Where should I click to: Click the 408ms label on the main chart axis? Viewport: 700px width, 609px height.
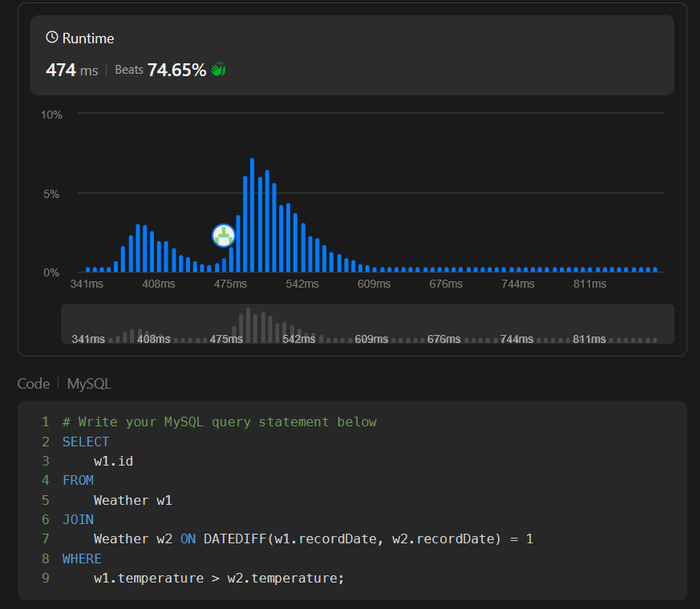pyautogui.click(x=159, y=284)
